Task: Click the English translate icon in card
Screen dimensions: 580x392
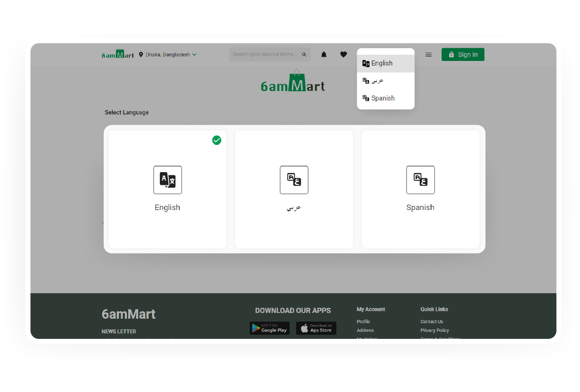Action: (x=167, y=180)
